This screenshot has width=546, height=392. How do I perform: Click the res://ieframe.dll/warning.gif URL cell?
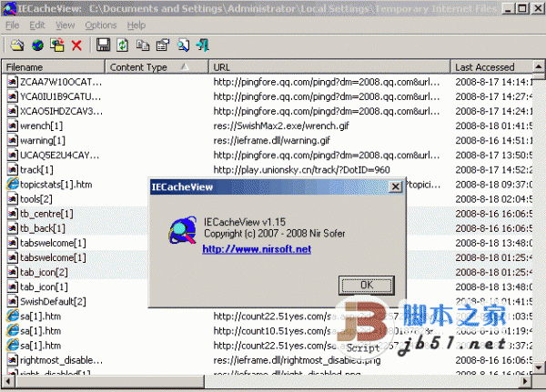point(271,140)
